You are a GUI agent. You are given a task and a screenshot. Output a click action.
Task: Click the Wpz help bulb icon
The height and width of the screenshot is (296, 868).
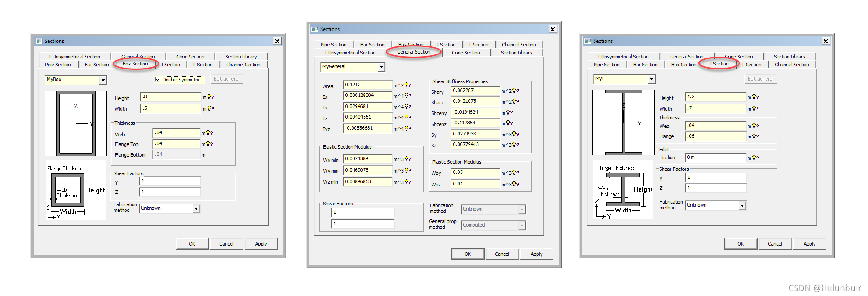tap(516, 184)
